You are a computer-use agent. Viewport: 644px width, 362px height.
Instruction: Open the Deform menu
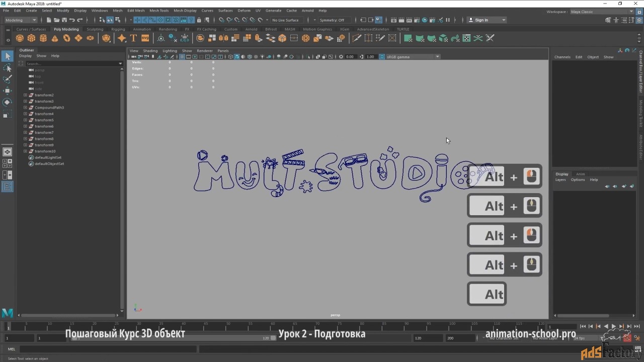pos(244,11)
